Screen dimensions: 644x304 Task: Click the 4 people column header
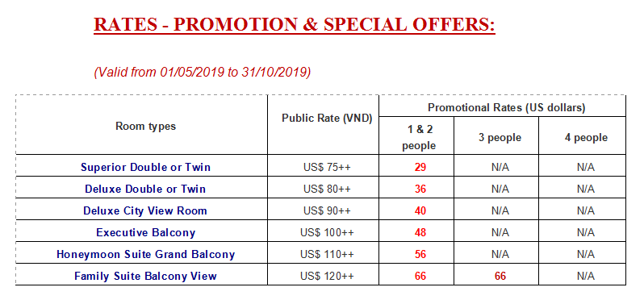tap(586, 138)
